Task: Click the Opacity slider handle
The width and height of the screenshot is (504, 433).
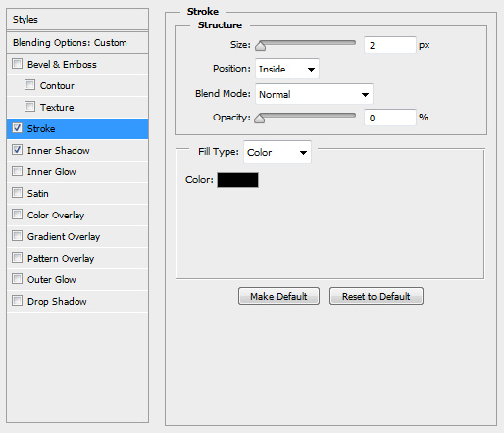Action: (260, 119)
